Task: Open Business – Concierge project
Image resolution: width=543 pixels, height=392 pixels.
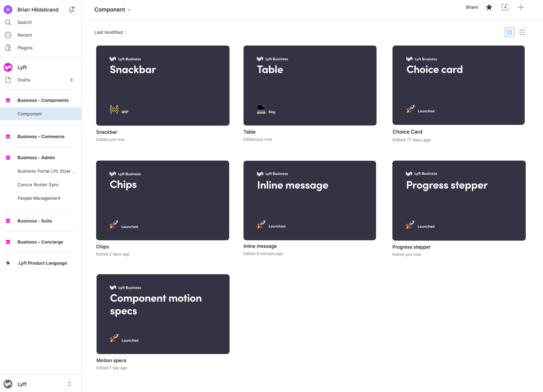Action: [x=40, y=242]
